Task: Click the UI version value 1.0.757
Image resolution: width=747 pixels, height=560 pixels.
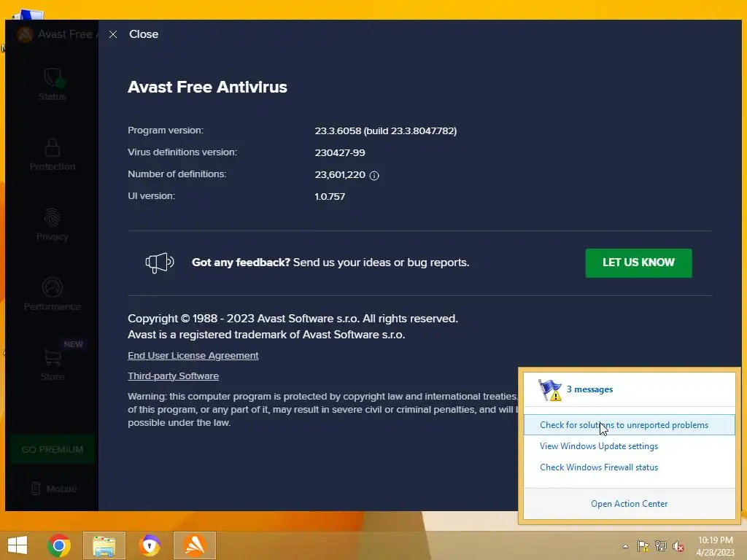Action: point(330,197)
